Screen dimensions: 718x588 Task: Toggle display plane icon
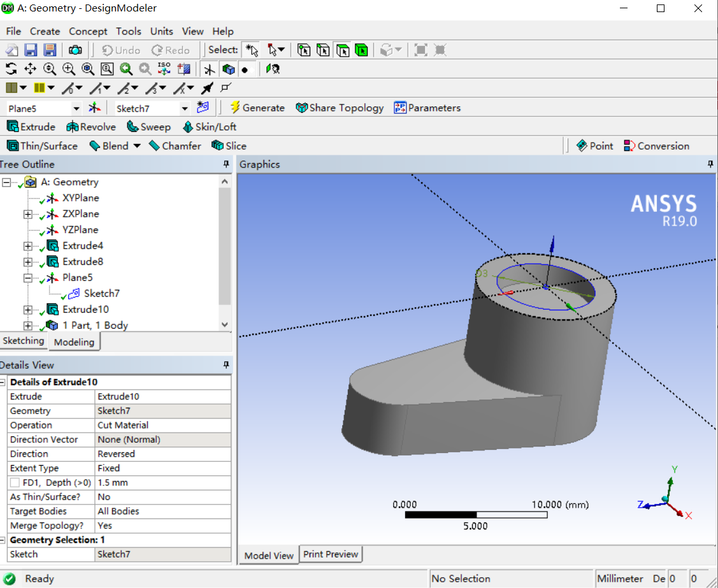click(209, 69)
